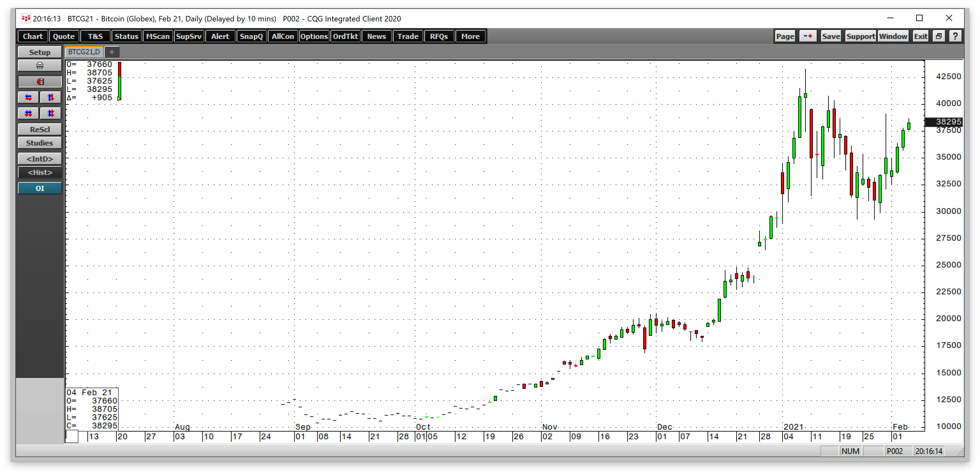980x475 pixels.
Task: Click the horizontal compress arrows icon
Action: click(x=28, y=113)
